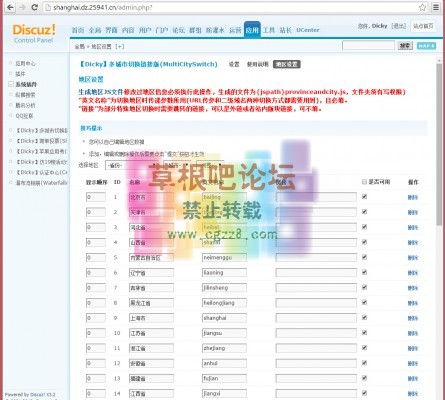Switch to the plugin 设置 tab

click(234, 64)
